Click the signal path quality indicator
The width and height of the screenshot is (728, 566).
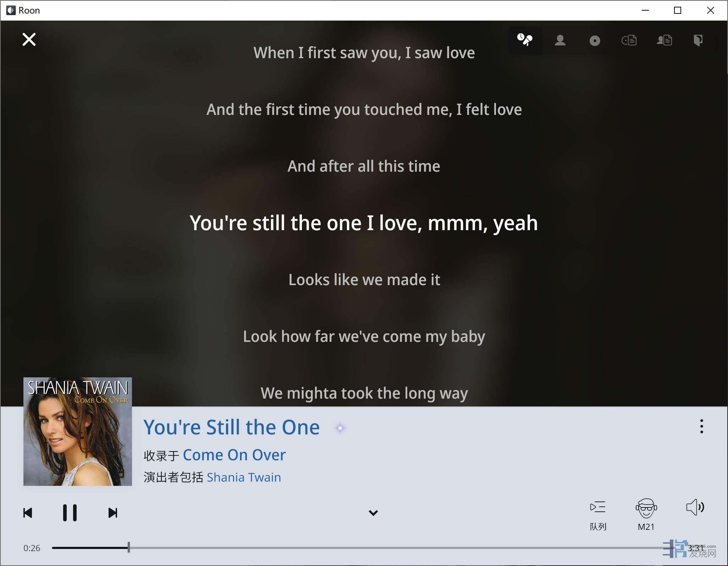[x=340, y=428]
